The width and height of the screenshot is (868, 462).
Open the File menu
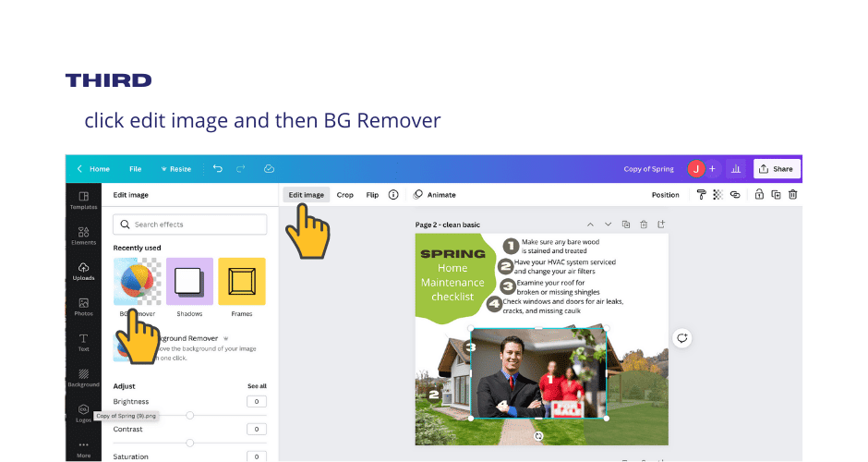pos(136,169)
